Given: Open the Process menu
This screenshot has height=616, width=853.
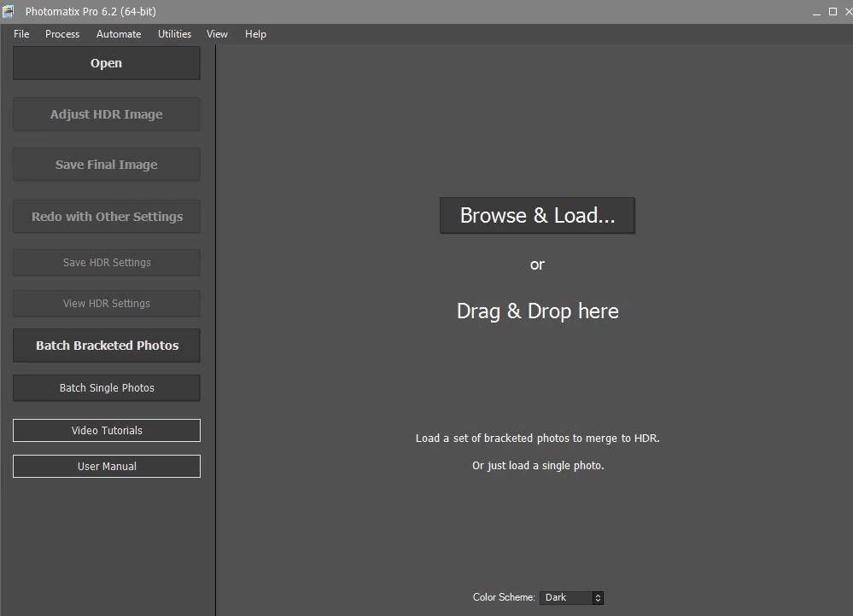Looking at the screenshot, I should pos(62,34).
